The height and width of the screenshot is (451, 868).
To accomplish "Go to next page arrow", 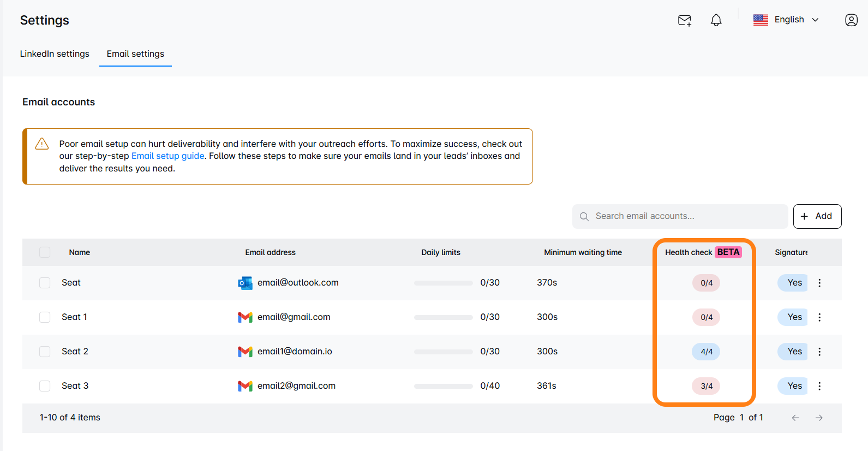I will 819,418.
